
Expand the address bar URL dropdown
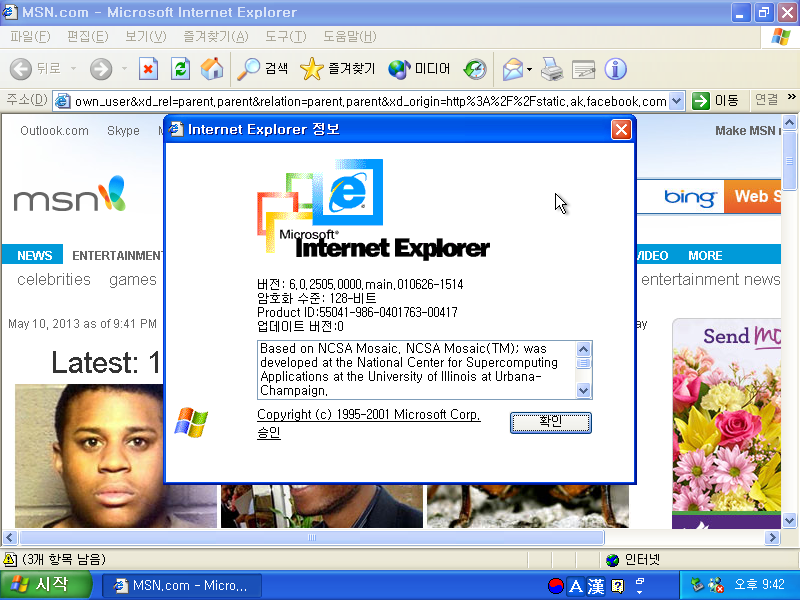click(x=676, y=101)
